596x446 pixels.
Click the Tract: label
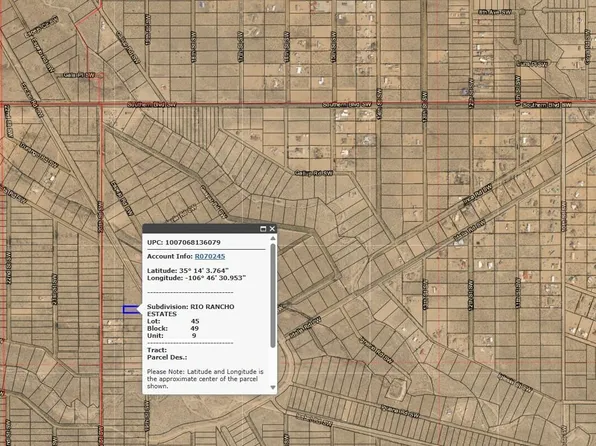[157, 350]
